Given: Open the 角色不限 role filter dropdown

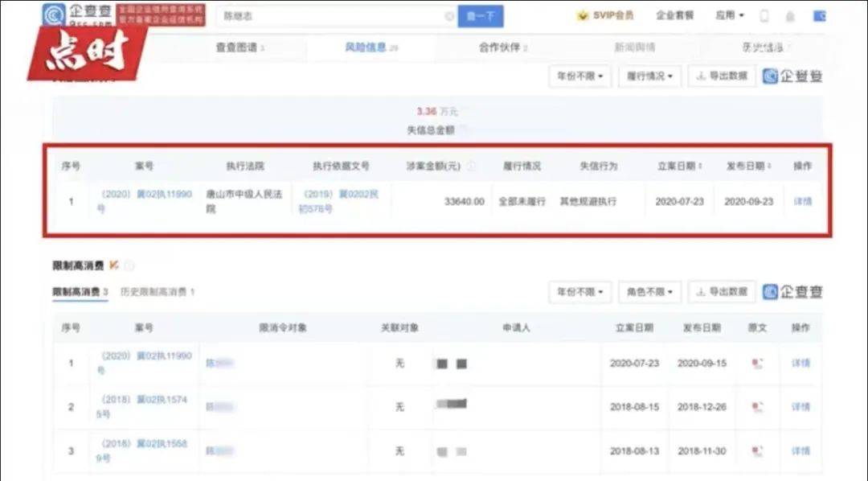Looking at the screenshot, I should click(x=651, y=292).
